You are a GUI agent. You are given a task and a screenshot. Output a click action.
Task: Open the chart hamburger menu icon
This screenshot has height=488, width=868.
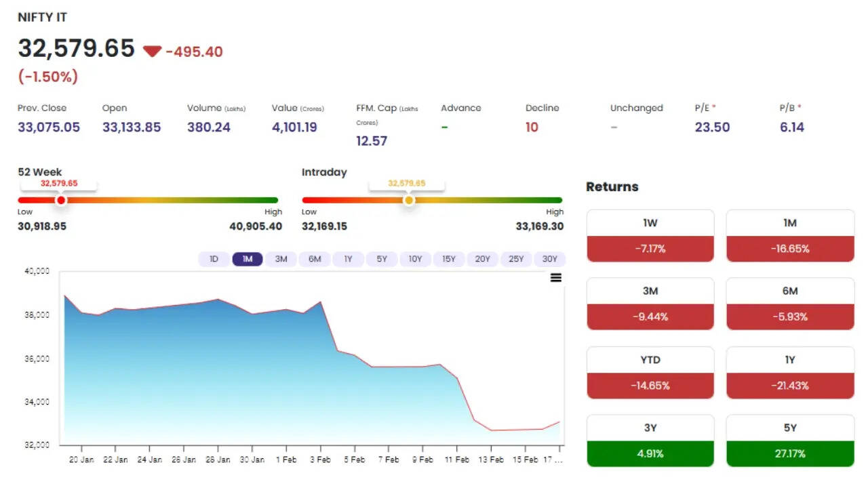point(556,278)
